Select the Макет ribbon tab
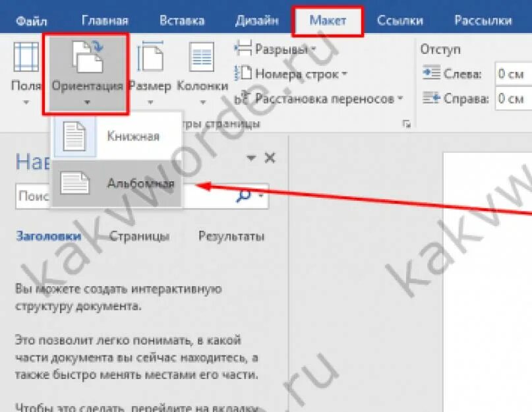This screenshot has width=532, height=412. pos(328,20)
